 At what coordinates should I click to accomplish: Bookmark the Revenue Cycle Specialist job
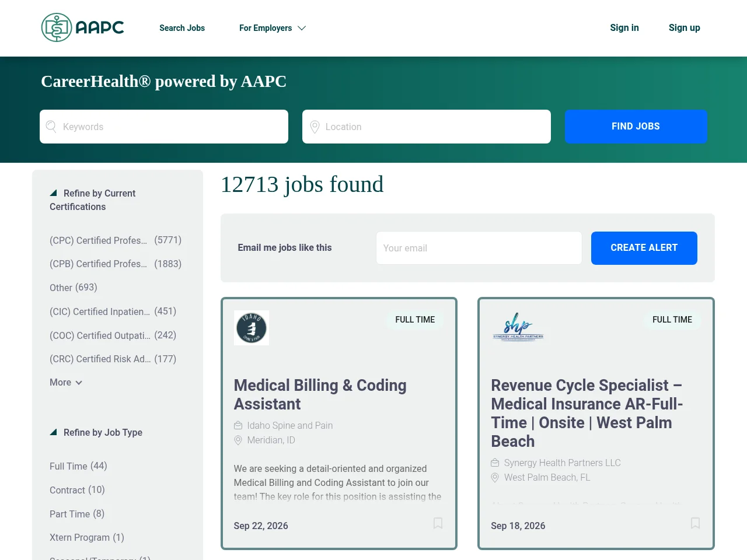pos(695,523)
